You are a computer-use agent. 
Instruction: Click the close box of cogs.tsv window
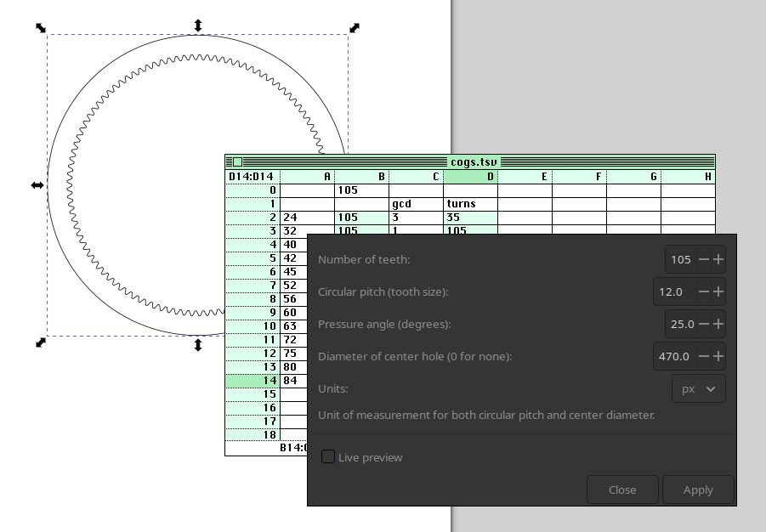pos(237,162)
